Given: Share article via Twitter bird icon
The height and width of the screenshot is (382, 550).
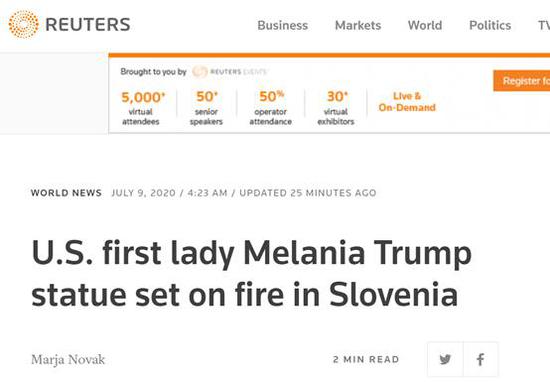Looking at the screenshot, I should pyautogui.click(x=445, y=359).
